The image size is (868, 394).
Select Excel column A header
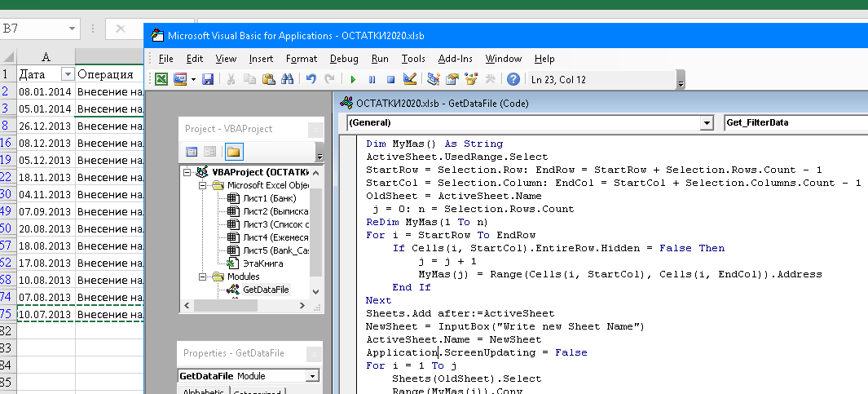46,57
